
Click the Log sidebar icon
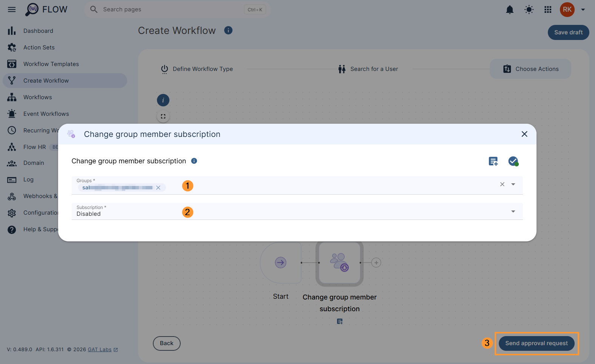[x=12, y=180]
